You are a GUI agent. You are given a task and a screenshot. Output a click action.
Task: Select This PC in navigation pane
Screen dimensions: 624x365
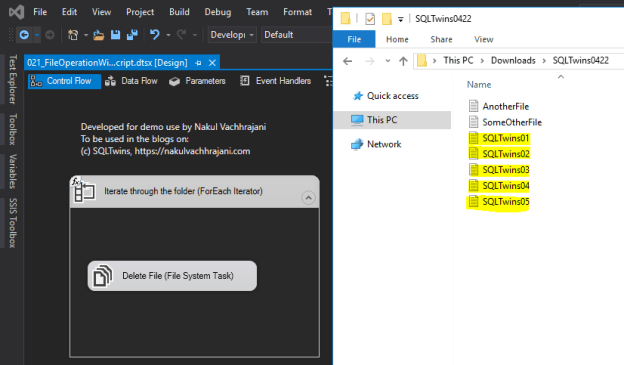pyautogui.click(x=392, y=120)
